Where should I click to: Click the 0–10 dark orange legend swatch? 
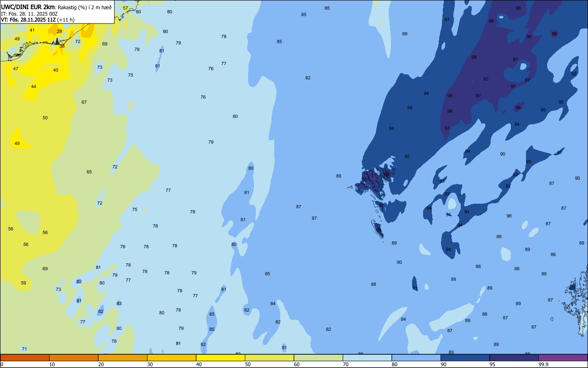coord(25,357)
